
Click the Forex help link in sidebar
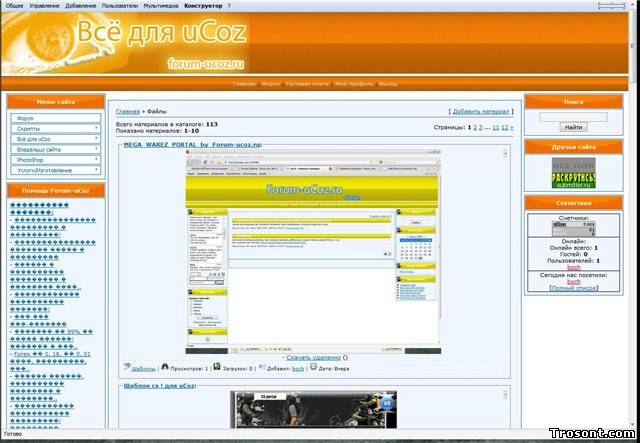[50, 361]
